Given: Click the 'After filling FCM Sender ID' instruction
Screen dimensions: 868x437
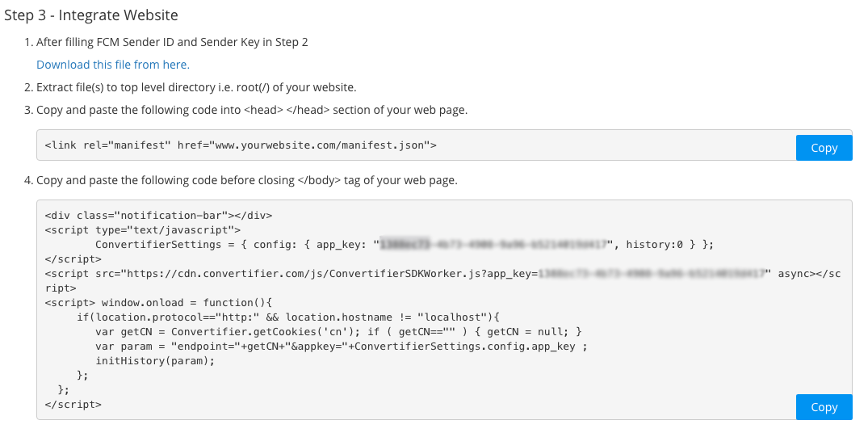Looking at the screenshot, I should click(172, 42).
